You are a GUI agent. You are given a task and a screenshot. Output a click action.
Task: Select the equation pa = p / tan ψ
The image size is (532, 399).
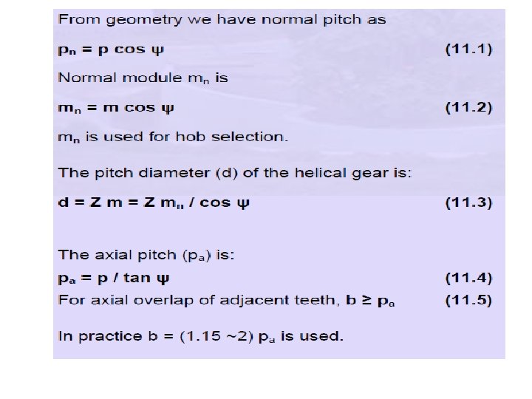click(114, 279)
